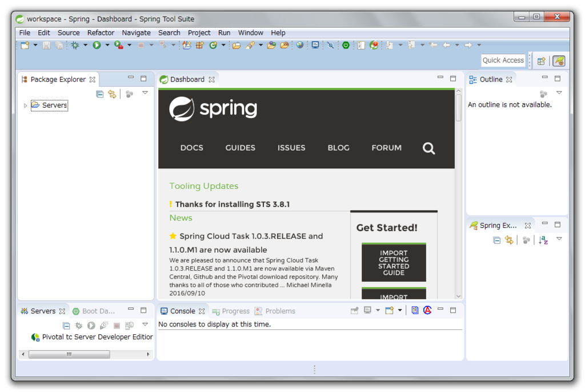585x392 pixels.
Task: Sort Spring Explorer alphabetically
Action: point(543,240)
